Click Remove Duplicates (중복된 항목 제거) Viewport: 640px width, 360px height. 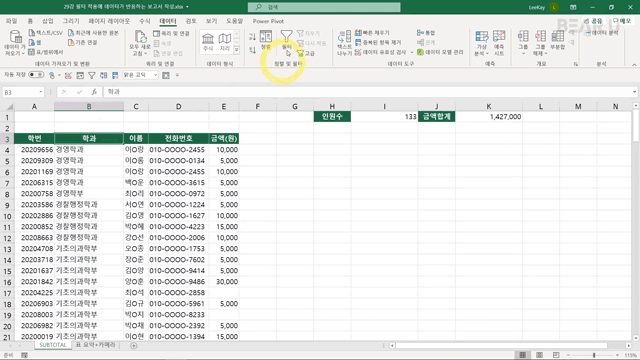coord(378,42)
